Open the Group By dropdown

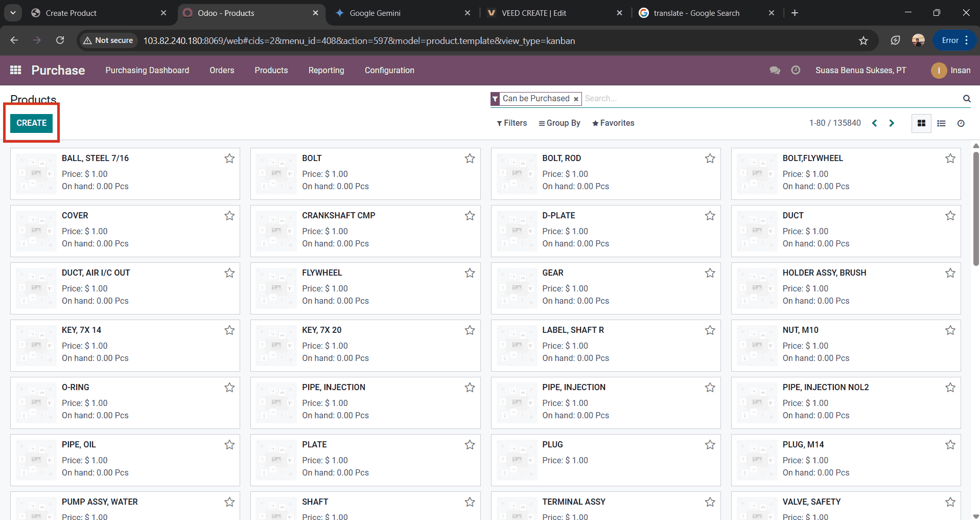point(559,123)
